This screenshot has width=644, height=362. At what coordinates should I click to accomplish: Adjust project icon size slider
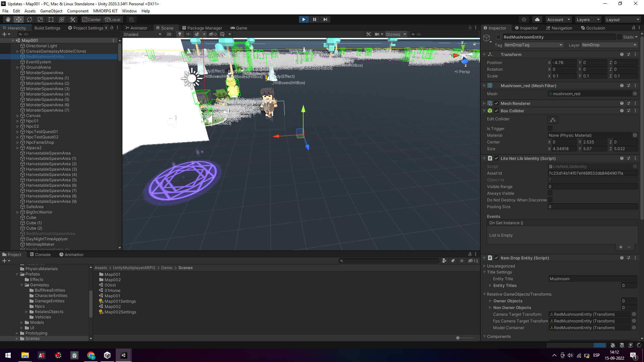coord(458,338)
